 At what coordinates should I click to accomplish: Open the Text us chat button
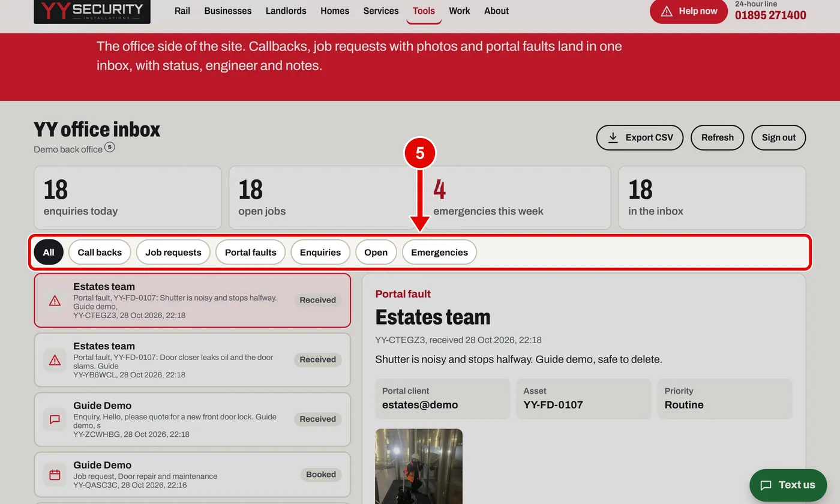tap(788, 485)
